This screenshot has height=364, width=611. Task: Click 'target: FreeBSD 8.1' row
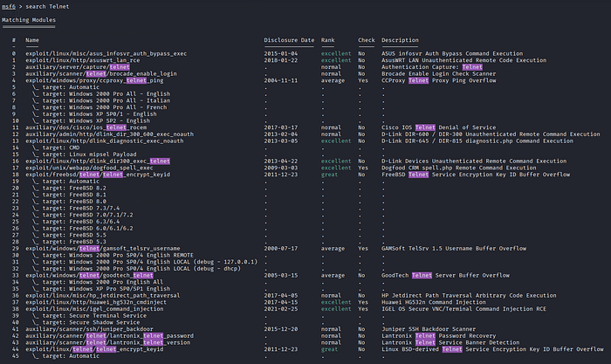tap(69, 195)
